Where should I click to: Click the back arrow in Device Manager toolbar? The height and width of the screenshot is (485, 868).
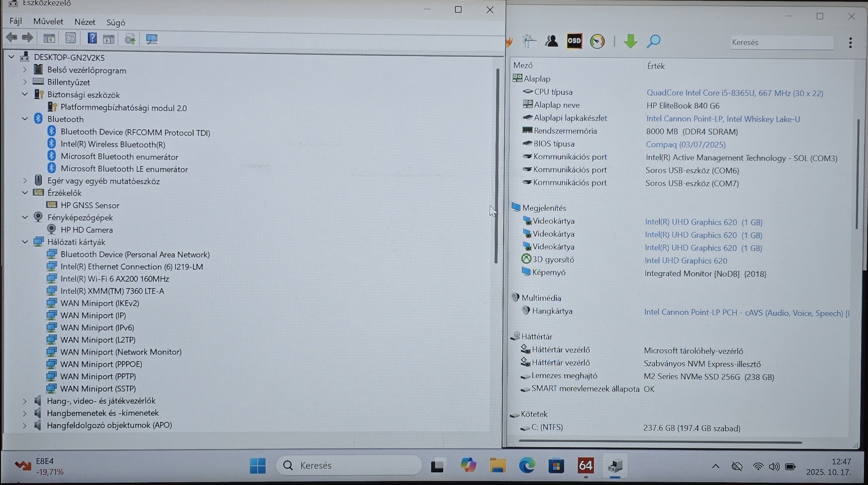(12, 38)
